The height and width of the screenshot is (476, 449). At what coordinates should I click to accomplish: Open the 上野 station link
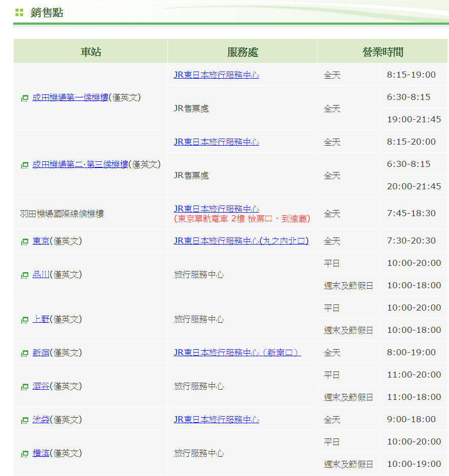[41, 319]
